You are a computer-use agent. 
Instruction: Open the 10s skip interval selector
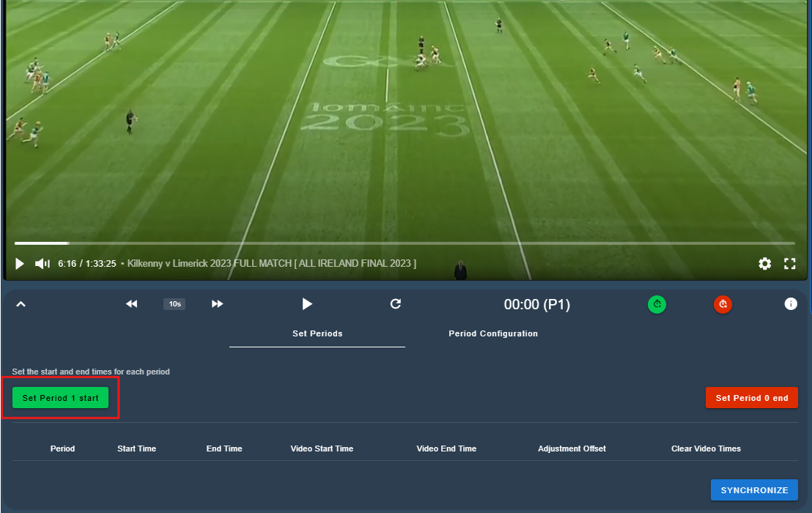pyautogui.click(x=174, y=304)
